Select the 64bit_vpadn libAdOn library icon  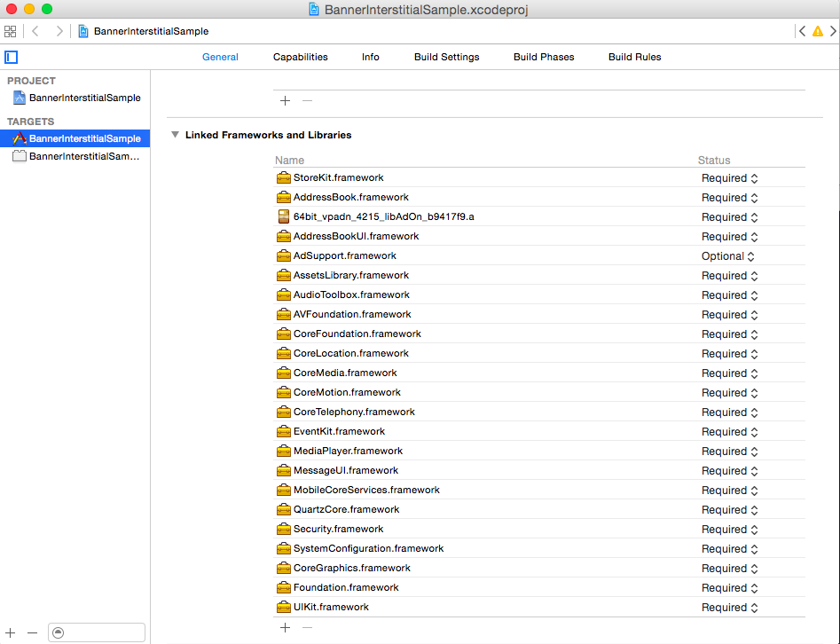tap(283, 216)
